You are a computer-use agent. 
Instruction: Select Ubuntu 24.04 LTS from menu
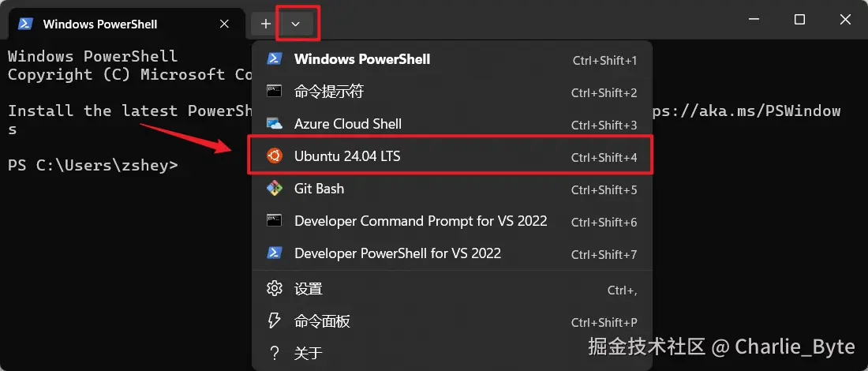tap(451, 157)
